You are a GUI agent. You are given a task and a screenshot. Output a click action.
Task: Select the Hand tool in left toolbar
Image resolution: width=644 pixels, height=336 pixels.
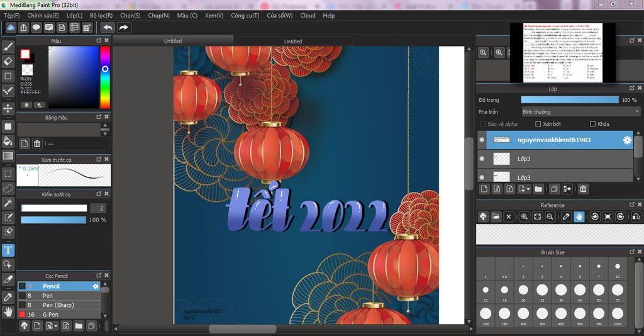click(x=8, y=311)
